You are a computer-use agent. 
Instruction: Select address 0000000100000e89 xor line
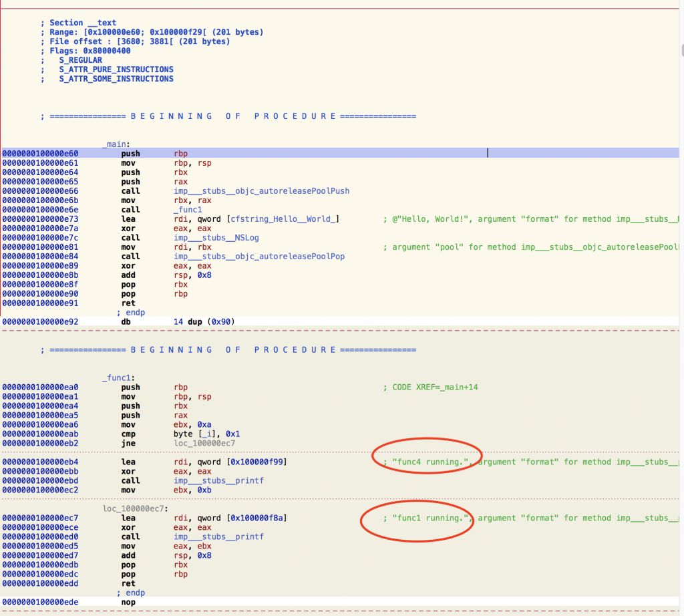coord(40,266)
